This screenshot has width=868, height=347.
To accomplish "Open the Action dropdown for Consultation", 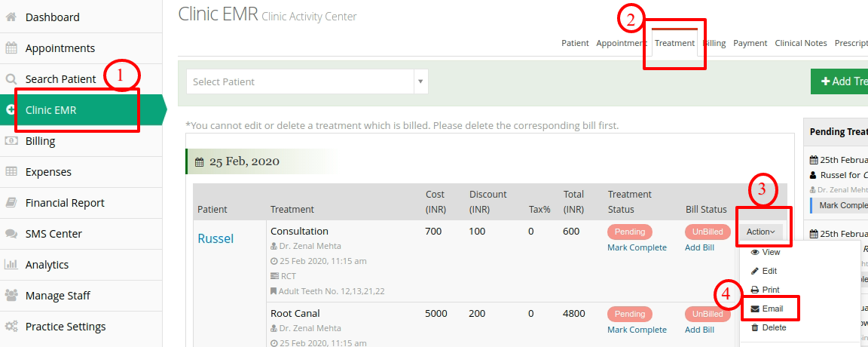I will [x=760, y=232].
